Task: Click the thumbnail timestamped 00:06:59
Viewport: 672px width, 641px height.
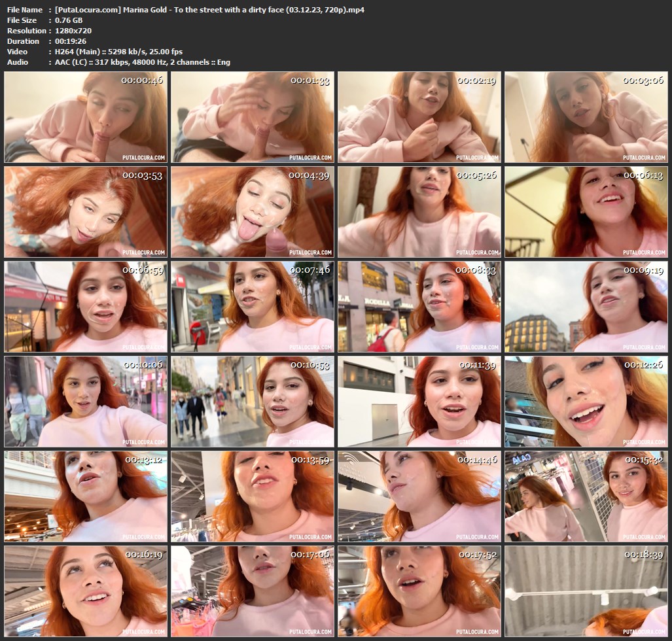Action: [86, 307]
